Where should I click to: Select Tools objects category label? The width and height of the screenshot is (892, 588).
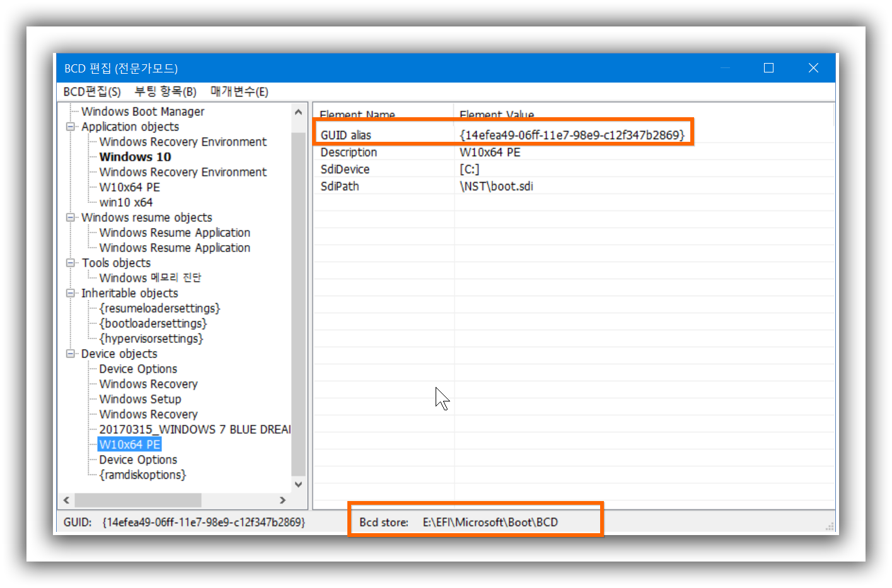[x=116, y=263]
